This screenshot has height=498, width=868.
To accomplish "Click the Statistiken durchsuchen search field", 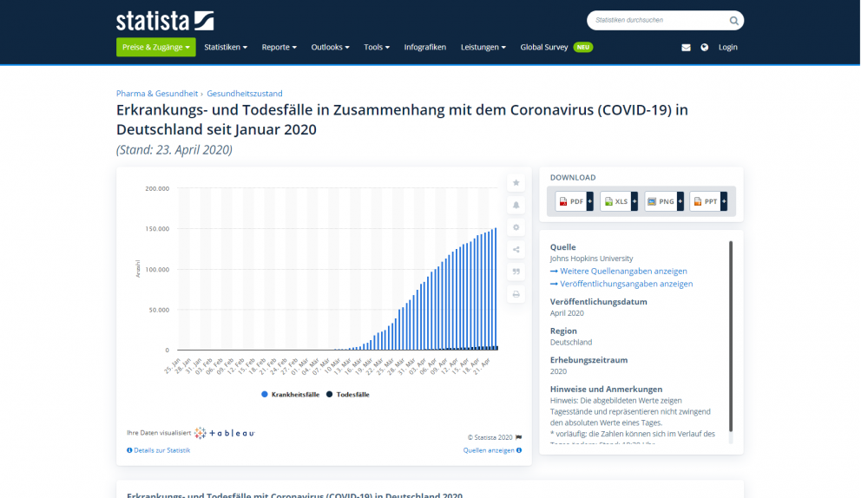I will tap(656, 20).
